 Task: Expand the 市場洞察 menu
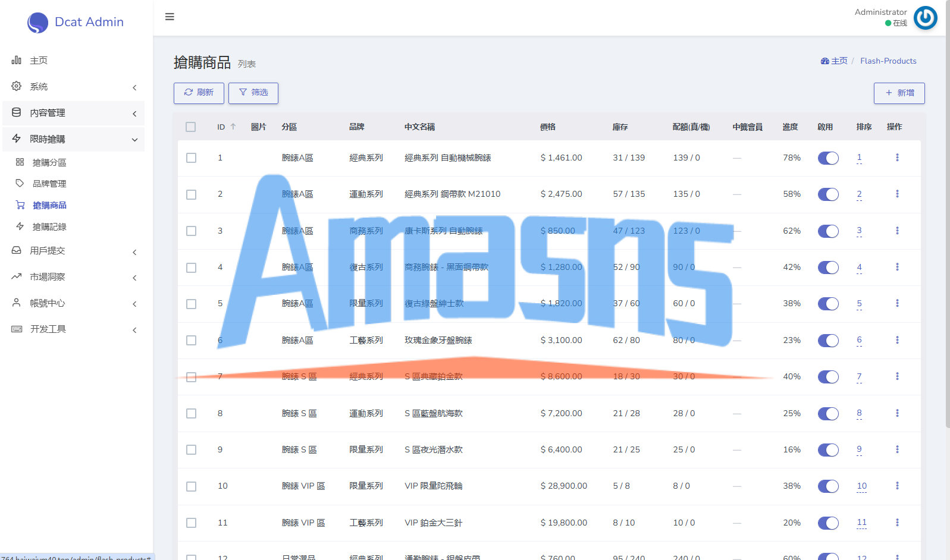pos(74,277)
